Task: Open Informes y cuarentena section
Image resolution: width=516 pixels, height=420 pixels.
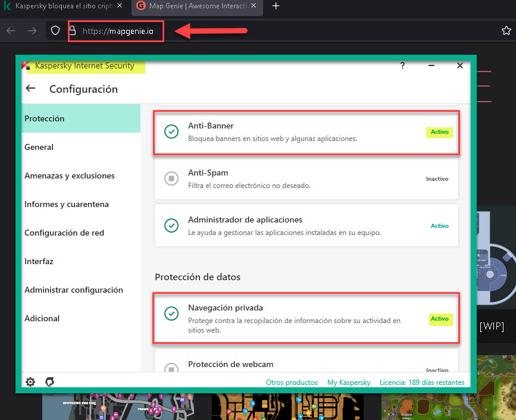Action: [x=81, y=204]
